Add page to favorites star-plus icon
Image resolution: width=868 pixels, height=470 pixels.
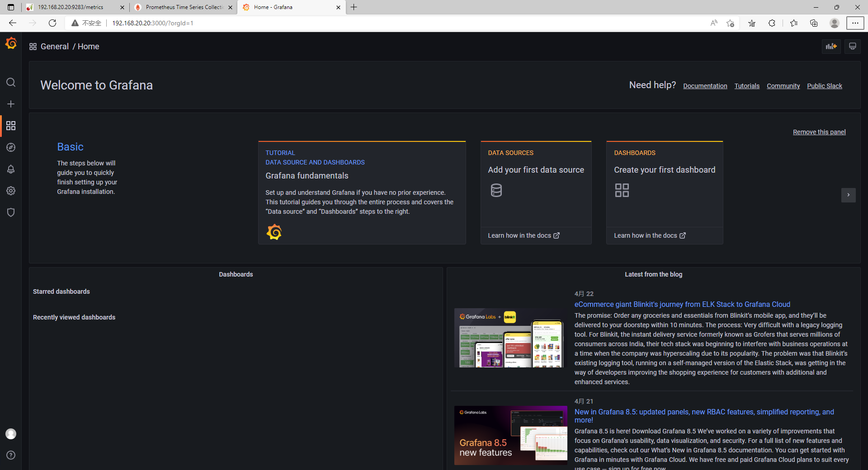[x=730, y=23]
